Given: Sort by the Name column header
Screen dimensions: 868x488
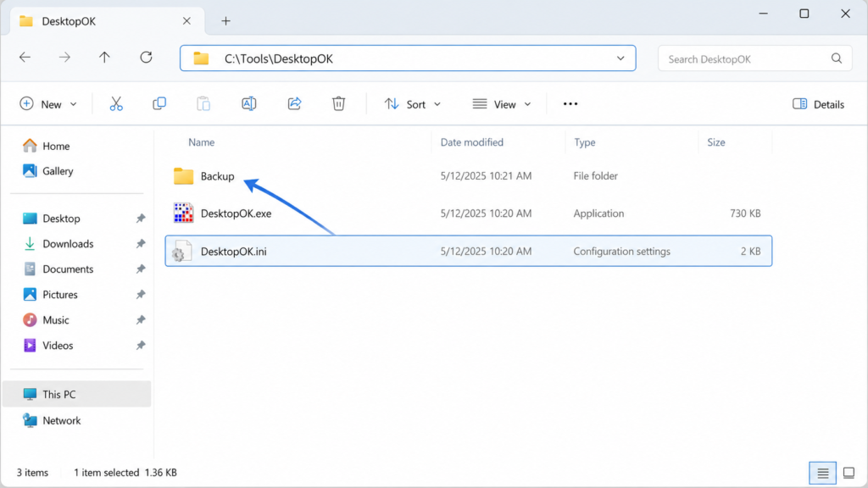Looking at the screenshot, I should (202, 142).
